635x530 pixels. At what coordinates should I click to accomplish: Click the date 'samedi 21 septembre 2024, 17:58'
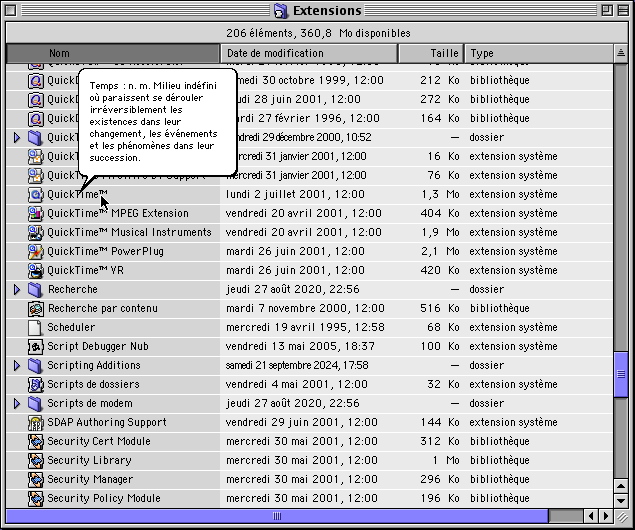297,366
